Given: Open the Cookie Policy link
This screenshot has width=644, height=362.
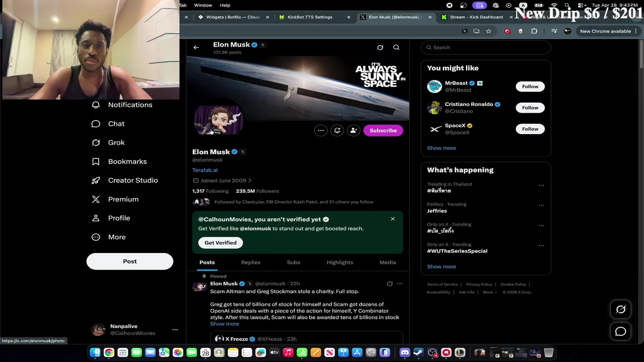Looking at the screenshot, I should coord(513,285).
